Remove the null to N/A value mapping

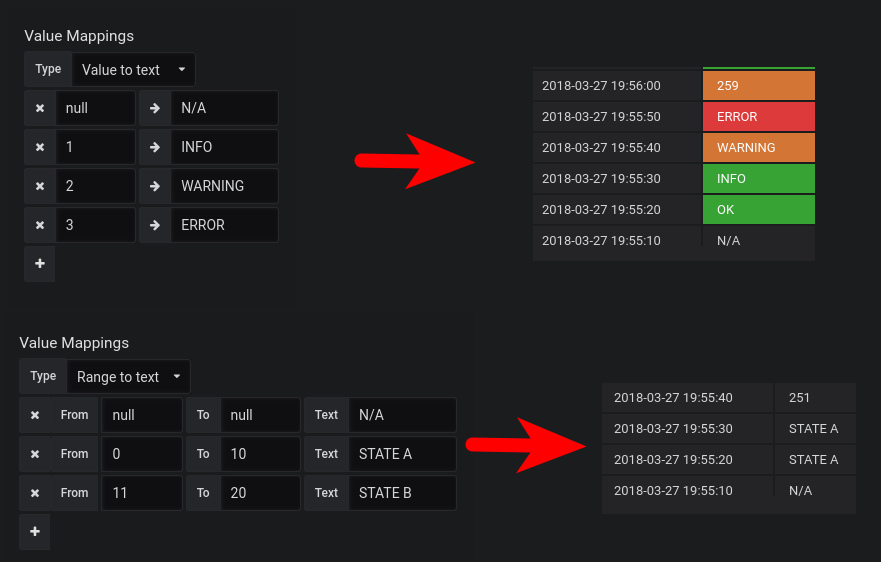(40, 108)
